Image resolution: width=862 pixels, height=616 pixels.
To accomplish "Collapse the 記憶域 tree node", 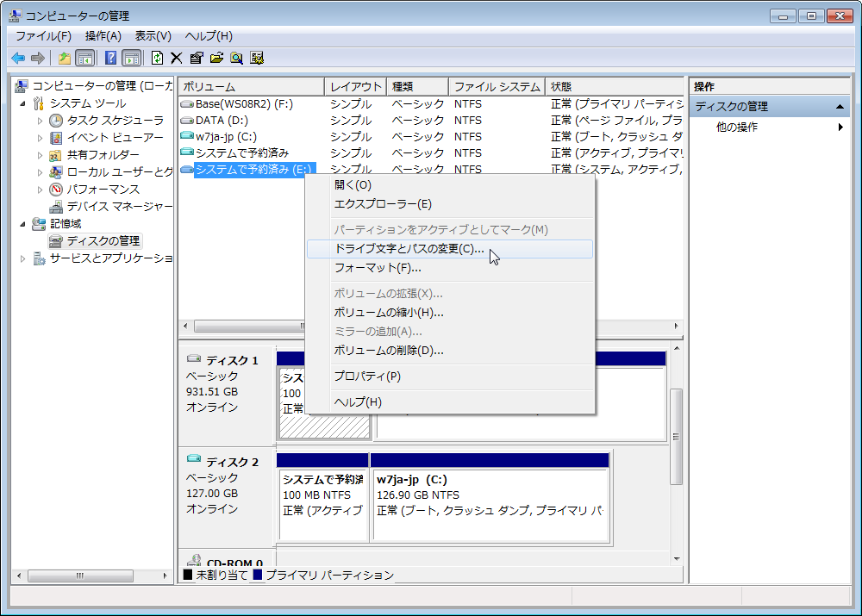I will pos(22,224).
